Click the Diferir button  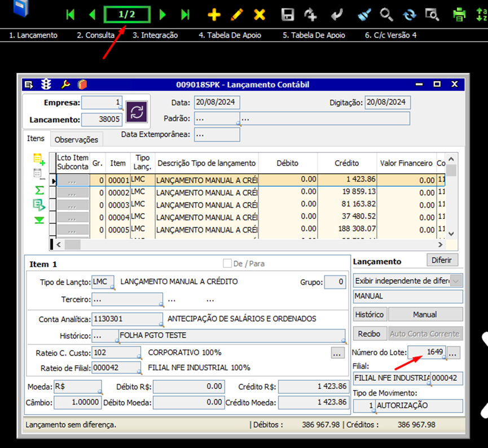click(x=442, y=260)
